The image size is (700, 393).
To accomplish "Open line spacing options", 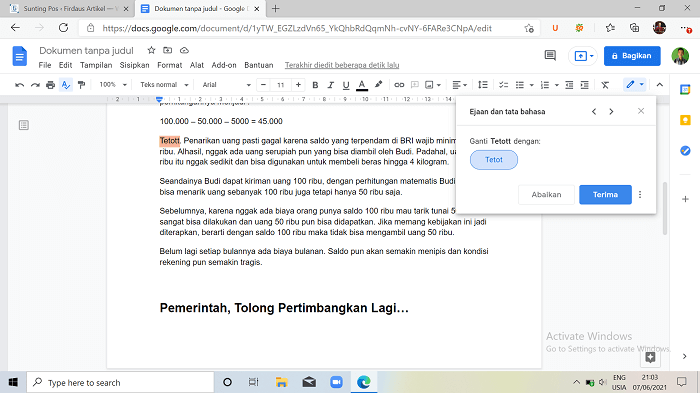I will 483,85.
